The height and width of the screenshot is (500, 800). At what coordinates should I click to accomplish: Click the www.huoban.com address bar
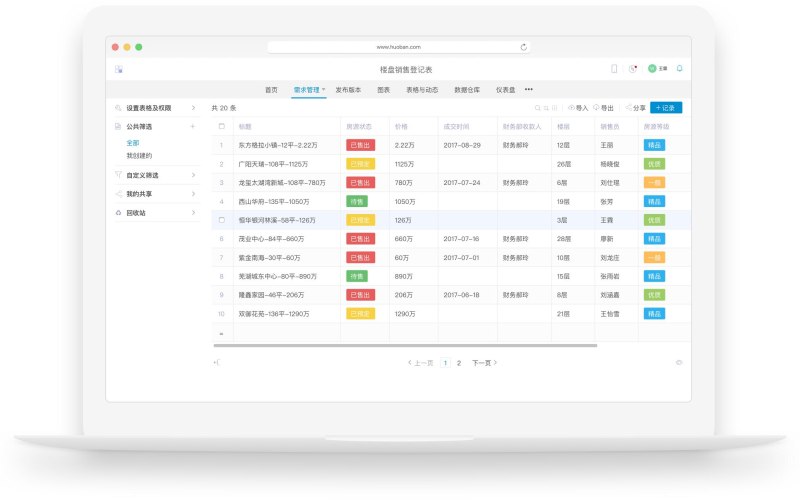398,47
